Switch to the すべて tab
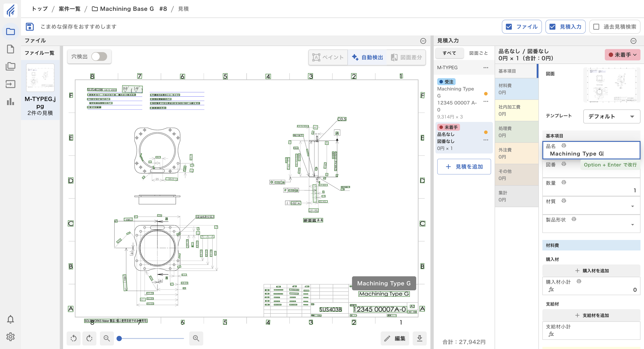Image resolution: width=644 pixels, height=349 pixels. click(449, 53)
